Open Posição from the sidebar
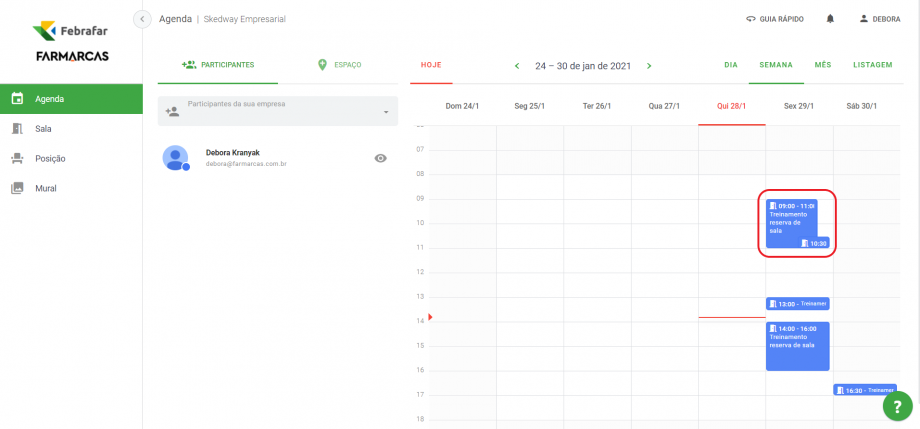 pyautogui.click(x=50, y=158)
